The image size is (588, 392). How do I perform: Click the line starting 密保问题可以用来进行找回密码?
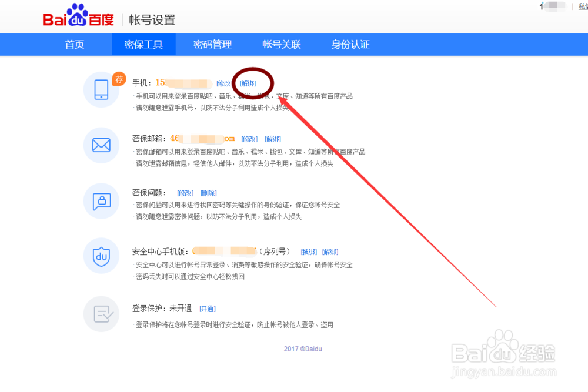pyautogui.click(x=238, y=205)
